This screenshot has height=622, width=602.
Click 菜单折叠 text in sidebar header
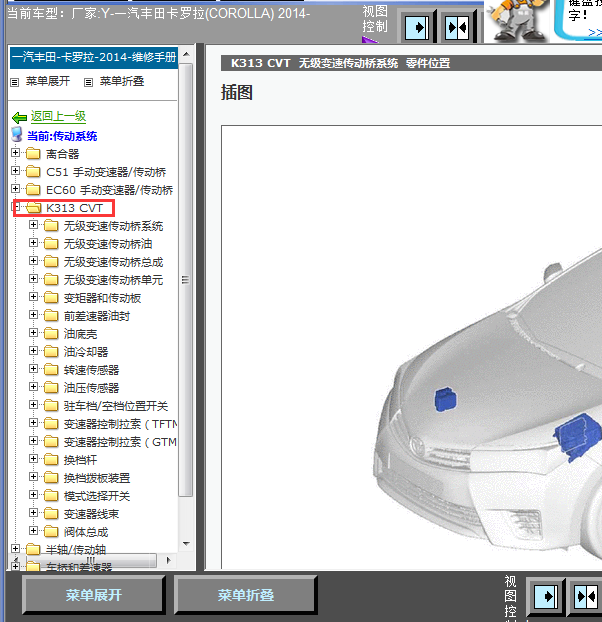click(x=122, y=81)
